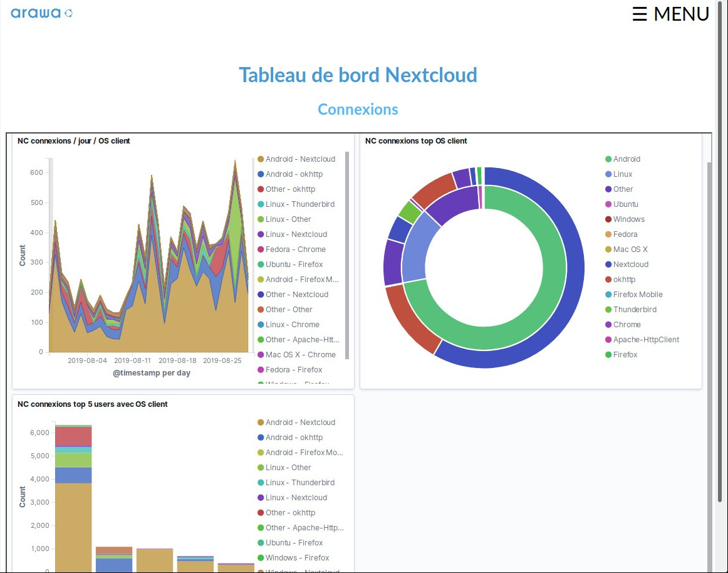Click Nextcloud color dot in top OS client legend
728x573 pixels.
click(x=608, y=265)
